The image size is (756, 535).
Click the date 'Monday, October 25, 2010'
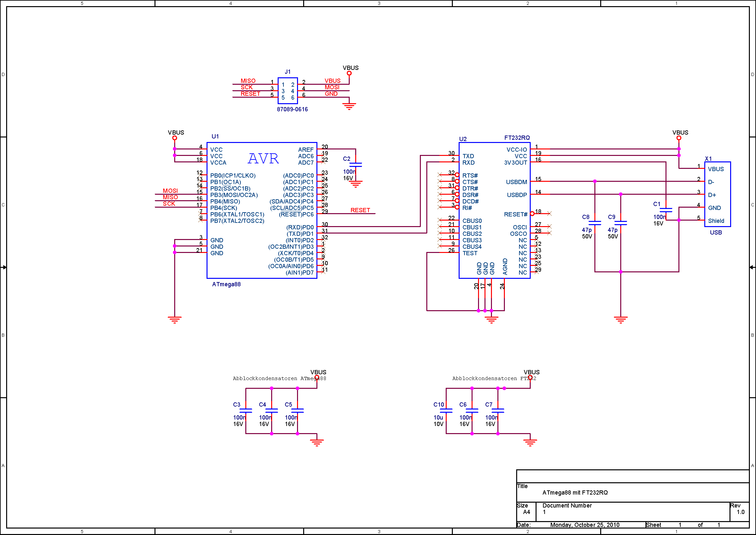point(585,525)
